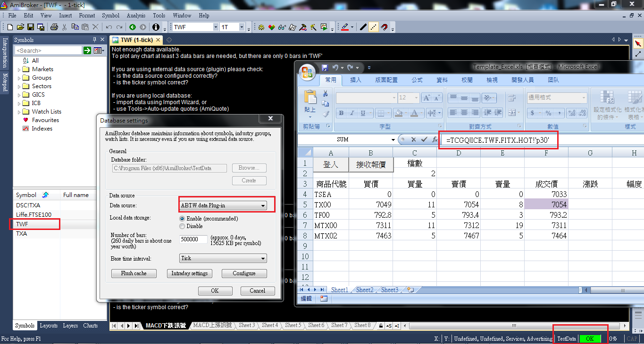Screen dimensions: 644x344
Task: Close the TWF (1-tick) chart tab
Action: [x=158, y=40]
